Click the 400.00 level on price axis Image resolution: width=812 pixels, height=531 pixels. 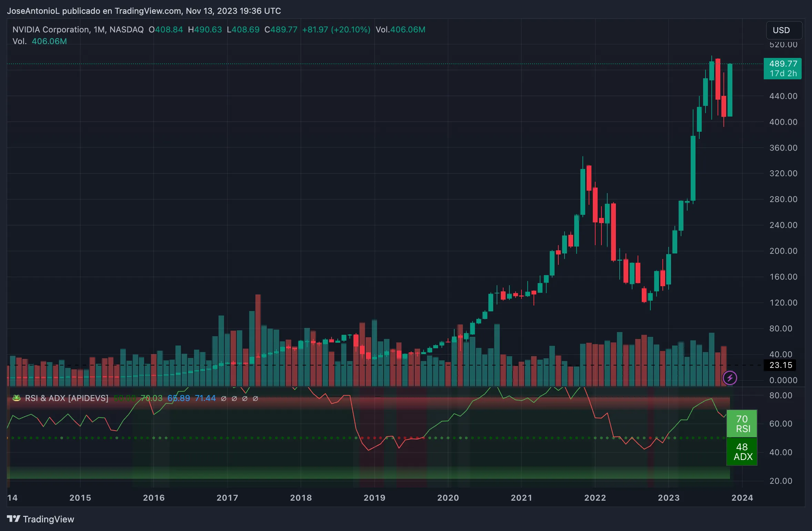[783, 122]
